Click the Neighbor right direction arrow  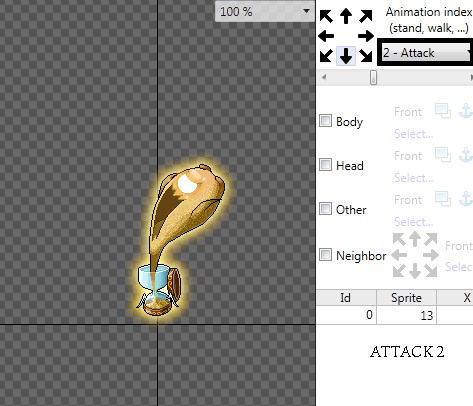[x=431, y=255]
